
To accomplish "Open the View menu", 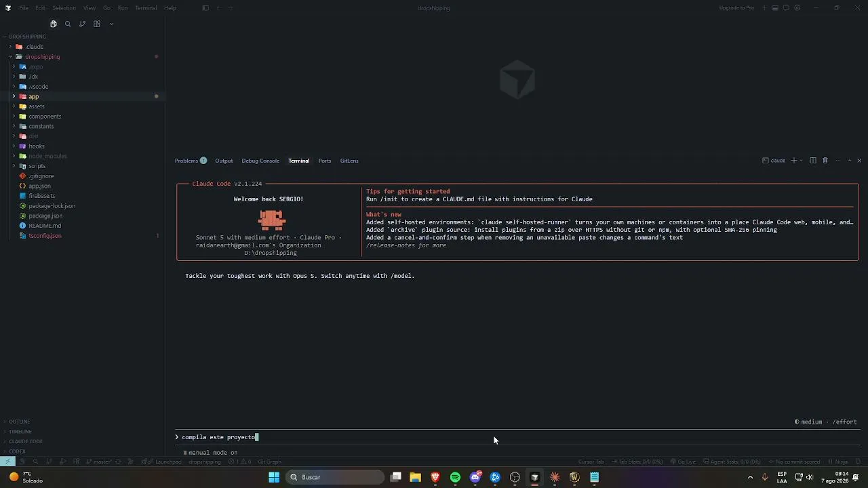I will pyautogui.click(x=90, y=8).
